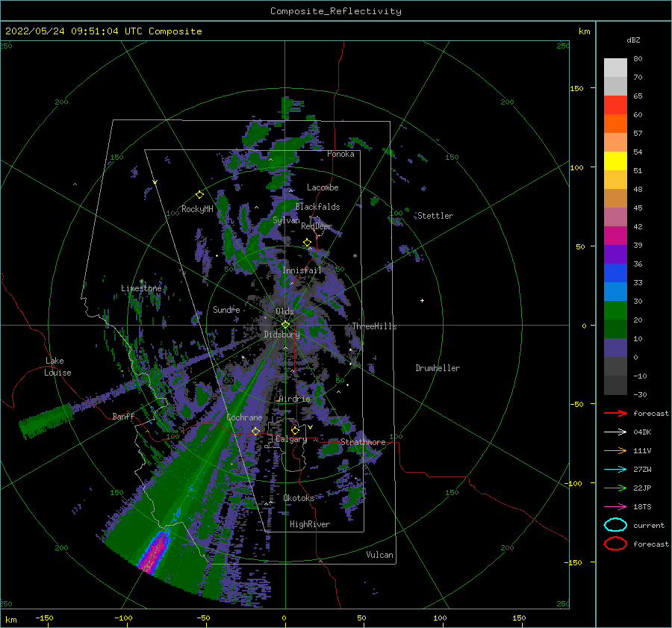Image resolution: width=672 pixels, height=628 pixels.
Task: Click the Ponoka label on the map
Action: click(x=340, y=154)
